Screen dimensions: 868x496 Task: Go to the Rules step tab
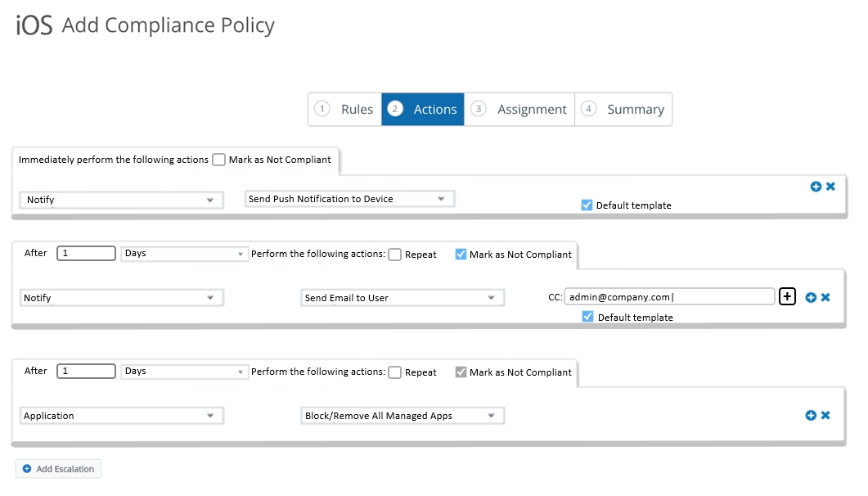click(345, 109)
